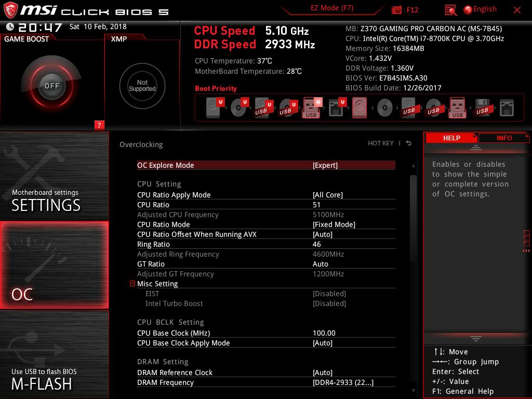Image resolution: width=532 pixels, height=399 pixels.
Task: Click the back arrow next to HOT KEY
Action: [x=409, y=143]
